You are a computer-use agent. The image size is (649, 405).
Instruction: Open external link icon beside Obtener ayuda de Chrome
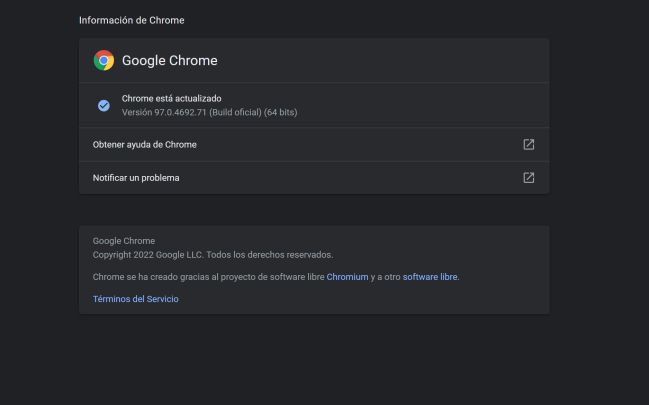529,145
